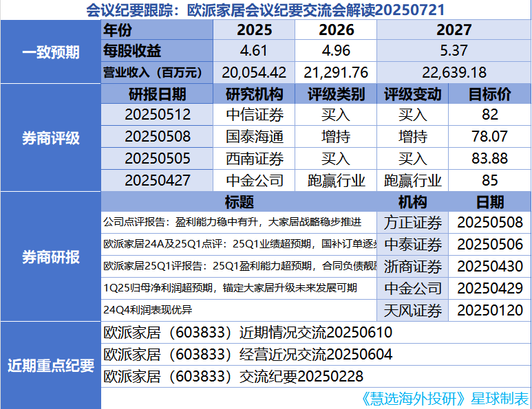
Task: Select the 券商评级 section cell
Action: pos(51,137)
